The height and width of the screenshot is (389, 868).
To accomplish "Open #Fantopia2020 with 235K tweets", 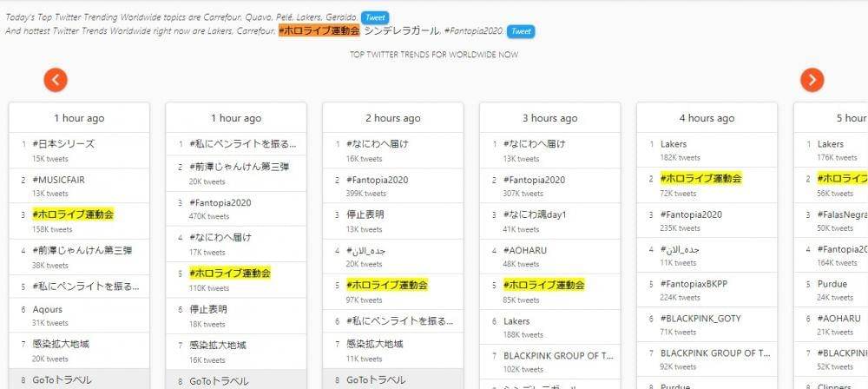I will point(692,214).
